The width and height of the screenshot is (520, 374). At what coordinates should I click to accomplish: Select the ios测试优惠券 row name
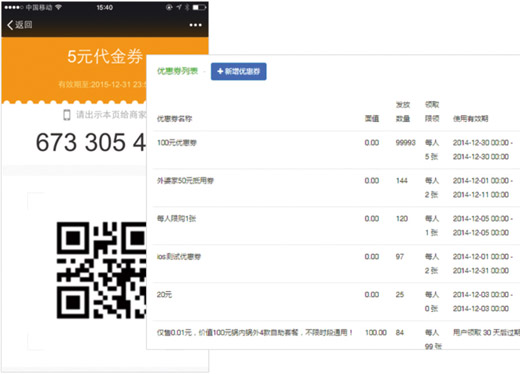(x=179, y=257)
